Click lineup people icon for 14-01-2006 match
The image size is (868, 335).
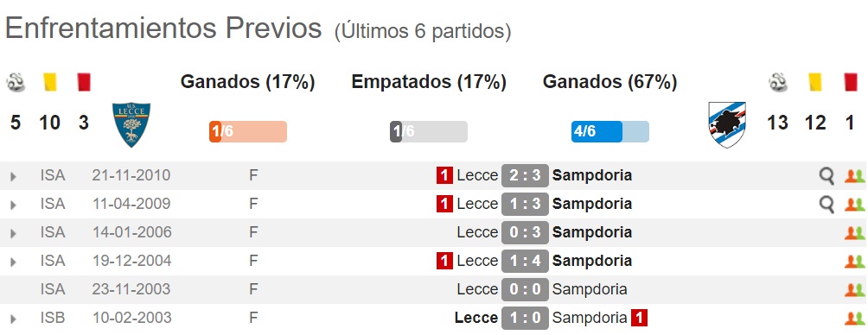(854, 233)
